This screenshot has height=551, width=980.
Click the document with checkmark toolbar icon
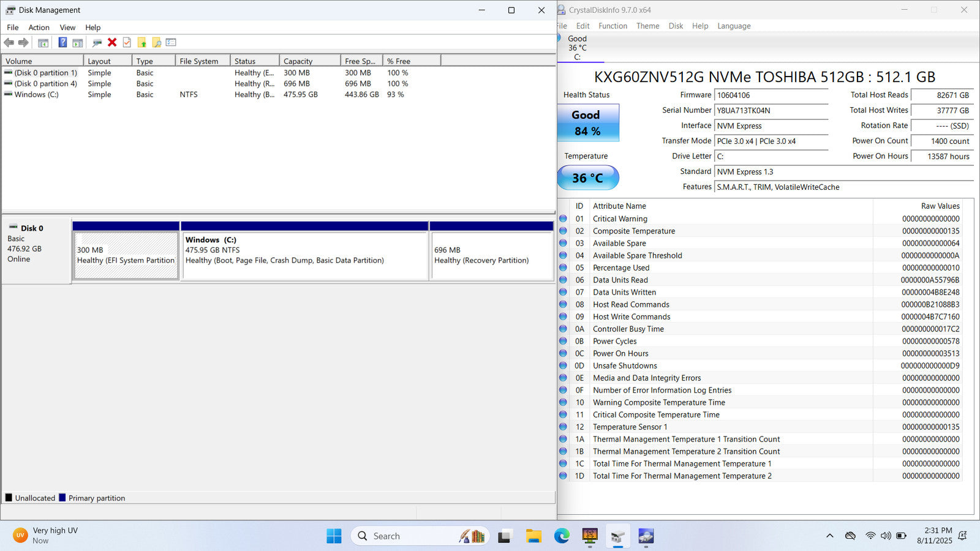click(127, 42)
